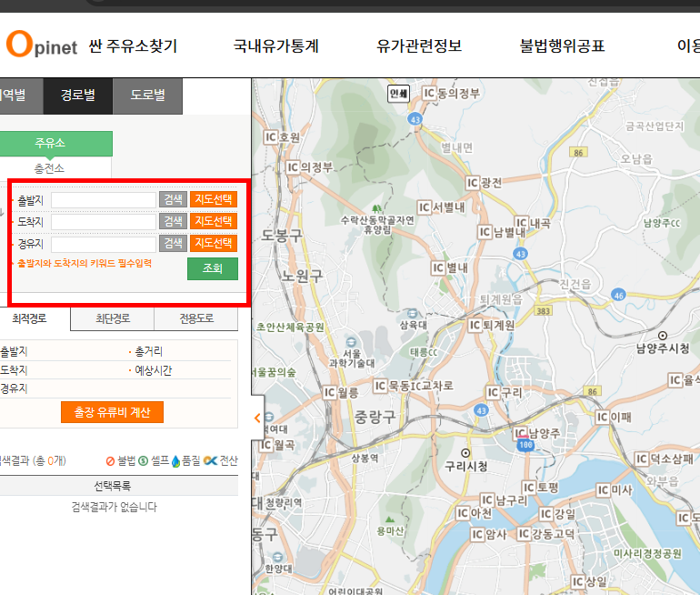700x595 pixels.
Task: Click 검색 button for 도착지
Action: click(x=174, y=221)
